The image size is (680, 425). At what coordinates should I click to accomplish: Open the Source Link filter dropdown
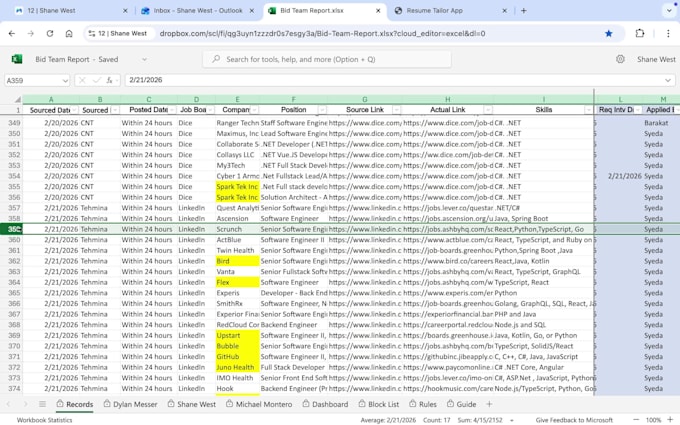pos(396,110)
